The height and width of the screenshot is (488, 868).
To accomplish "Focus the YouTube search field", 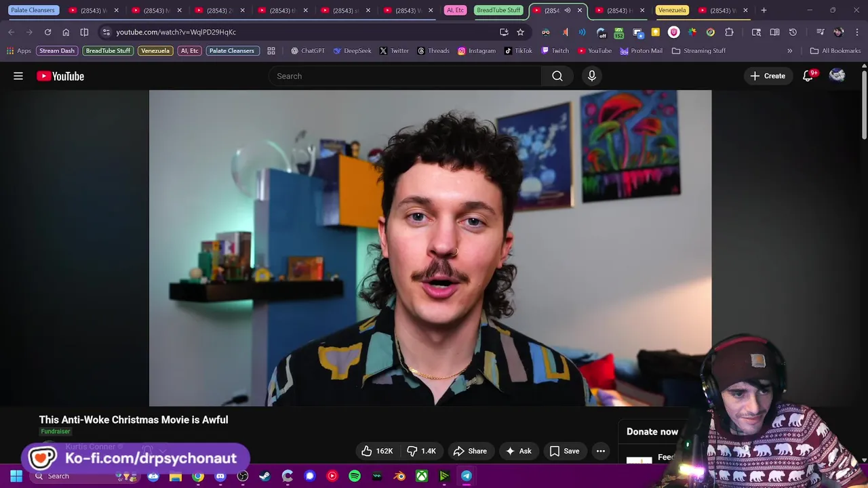I will click(405, 76).
